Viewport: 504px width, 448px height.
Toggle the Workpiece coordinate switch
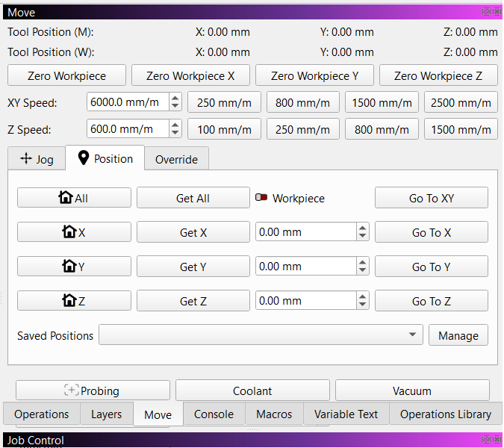tap(261, 198)
